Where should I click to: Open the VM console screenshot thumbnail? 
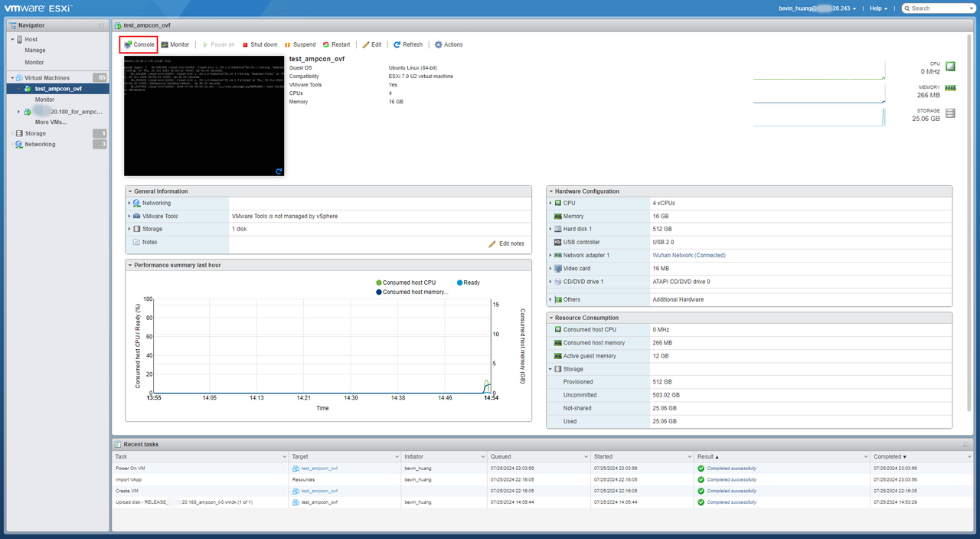coord(204,115)
